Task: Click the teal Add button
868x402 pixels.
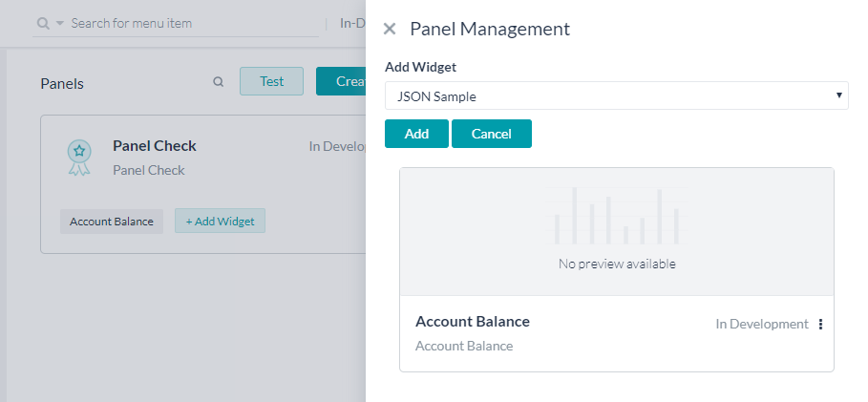Action: (416, 134)
